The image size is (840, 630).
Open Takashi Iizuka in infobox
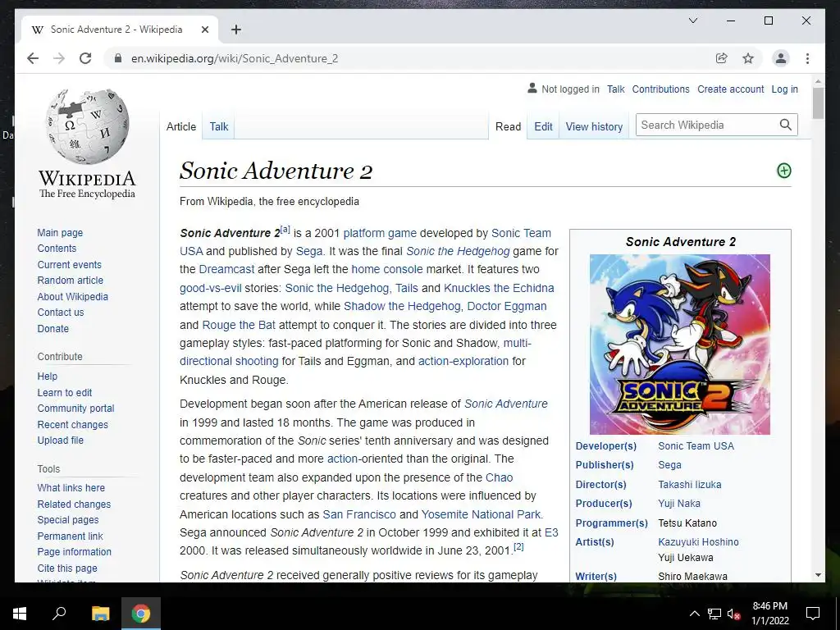[689, 484]
